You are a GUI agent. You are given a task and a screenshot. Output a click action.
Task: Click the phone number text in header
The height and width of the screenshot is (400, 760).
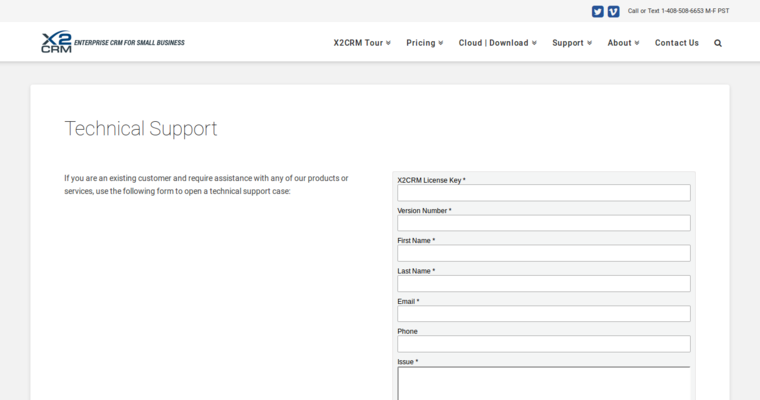678,11
